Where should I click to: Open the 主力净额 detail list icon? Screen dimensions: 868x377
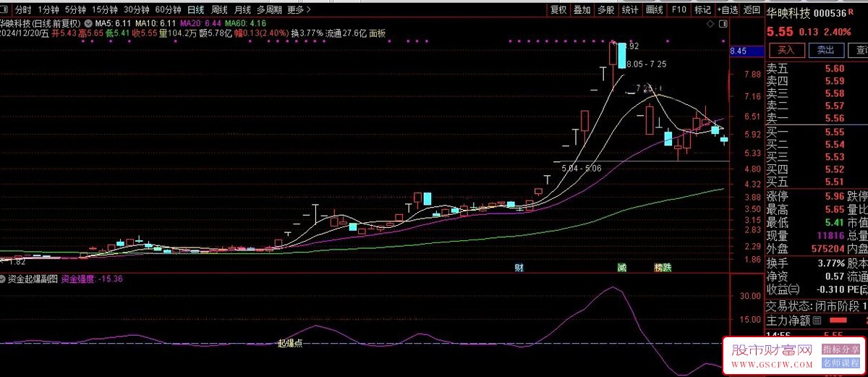click(817, 321)
